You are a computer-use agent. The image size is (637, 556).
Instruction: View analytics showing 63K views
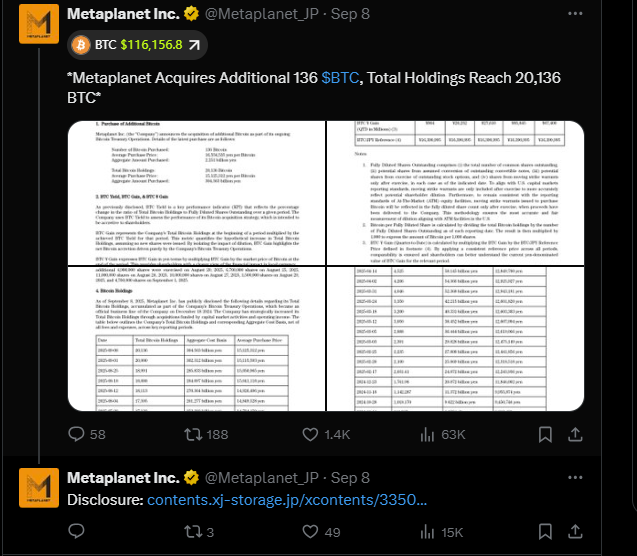pos(428,434)
